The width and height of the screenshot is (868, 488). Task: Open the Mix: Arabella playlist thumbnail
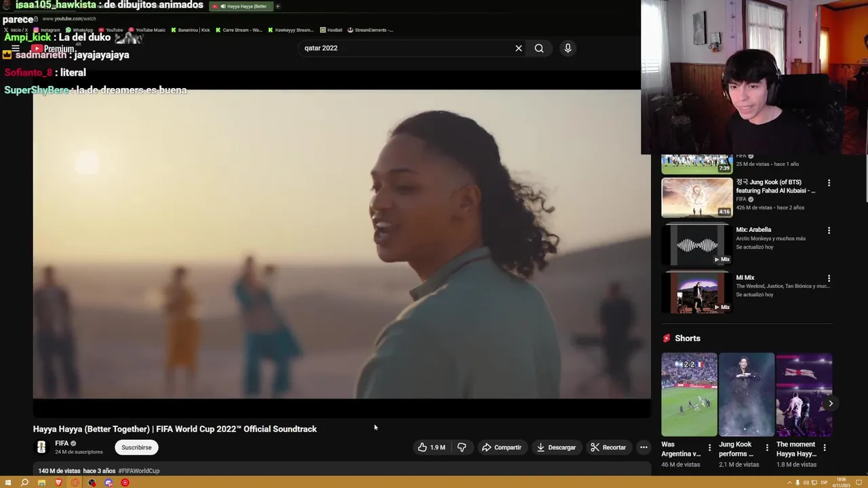[x=697, y=245]
